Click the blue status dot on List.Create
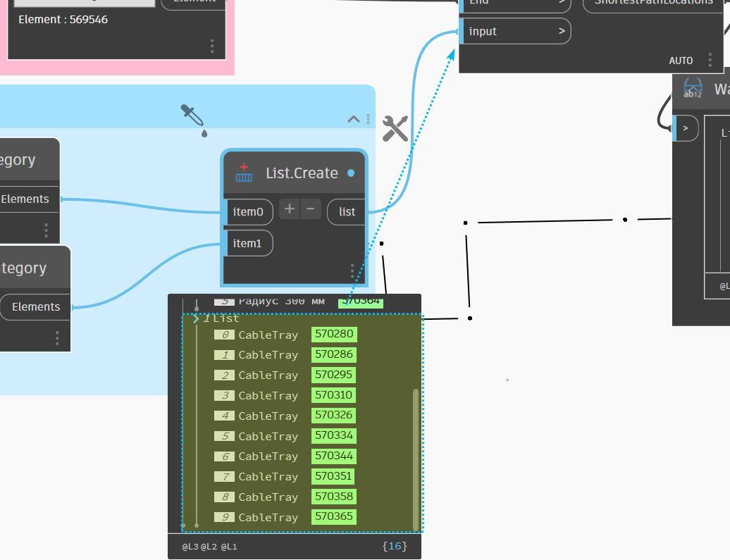730x560 pixels. pyautogui.click(x=351, y=173)
